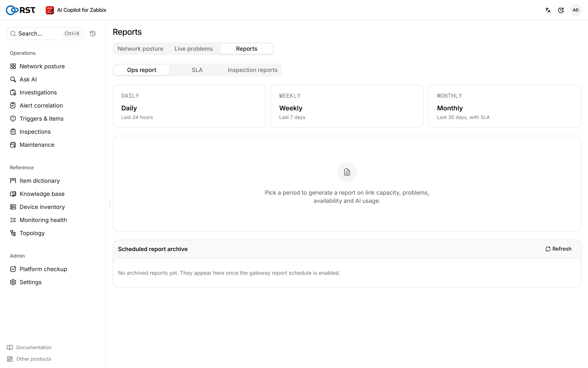Viewport: 588px width, 368px height.
Task: Open the AD user avatar menu
Action: [576, 10]
